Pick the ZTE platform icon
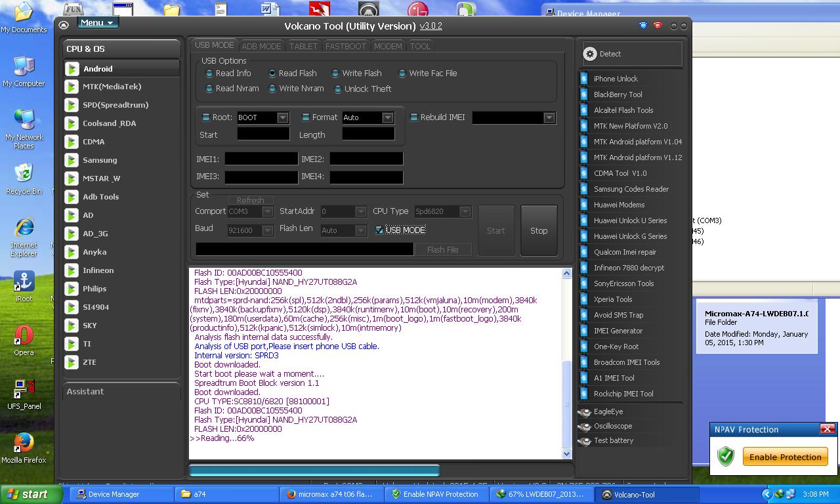Screen dimensions: 840x504 72,362
